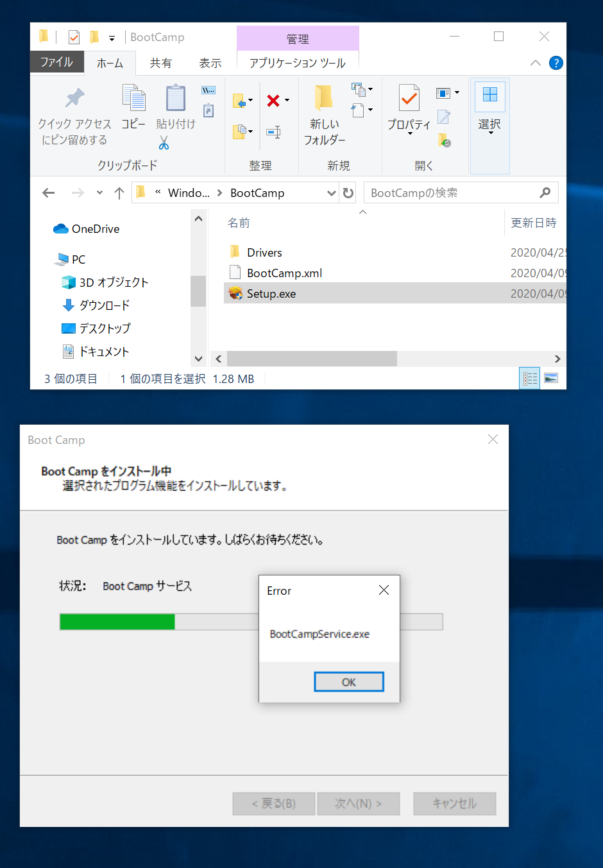Open the ファイル menu tab
Screen dimensions: 603x868
click(x=56, y=62)
